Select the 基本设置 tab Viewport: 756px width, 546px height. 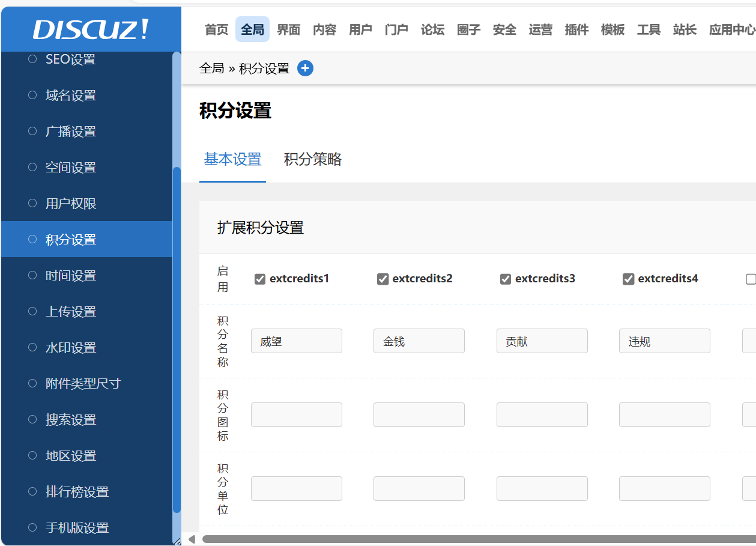tap(232, 159)
